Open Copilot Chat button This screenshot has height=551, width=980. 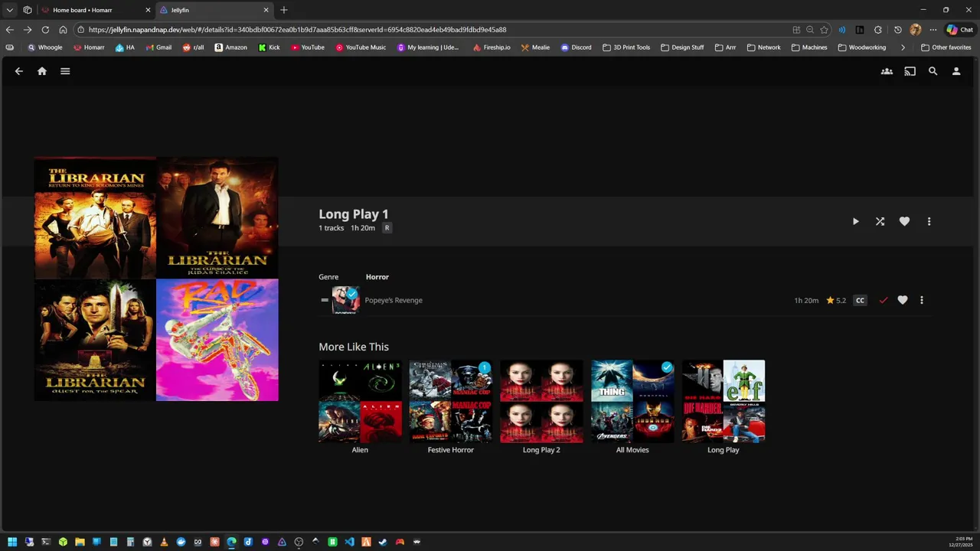coord(960,30)
